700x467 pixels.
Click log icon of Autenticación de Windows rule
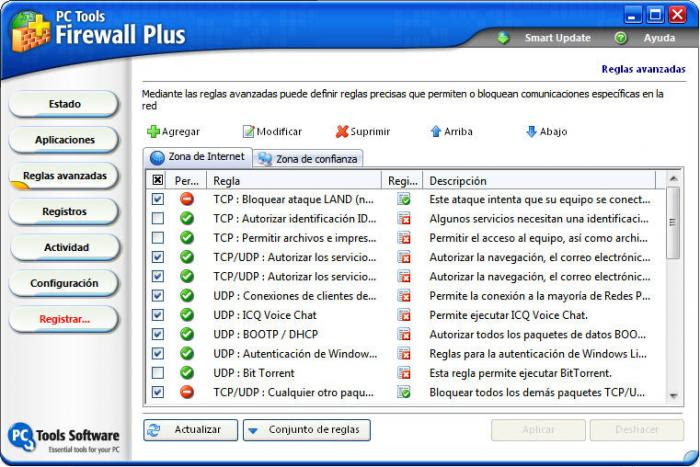pos(404,354)
